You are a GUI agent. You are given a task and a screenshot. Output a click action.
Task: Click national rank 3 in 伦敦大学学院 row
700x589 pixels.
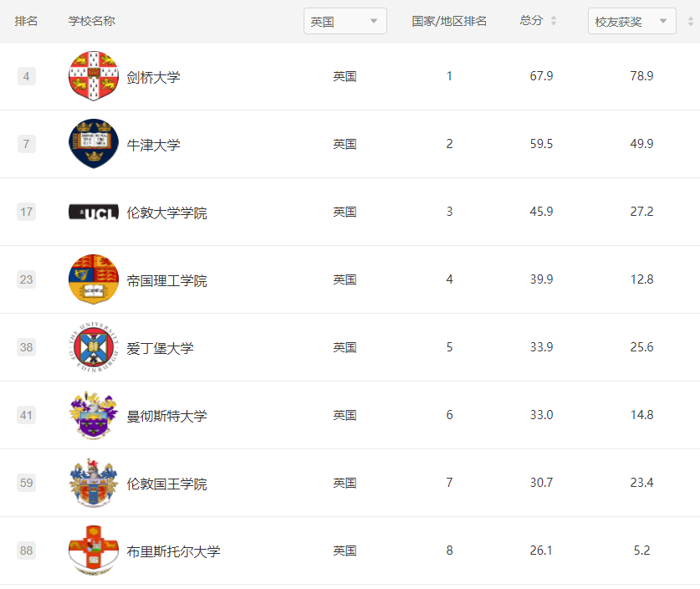[x=450, y=213]
